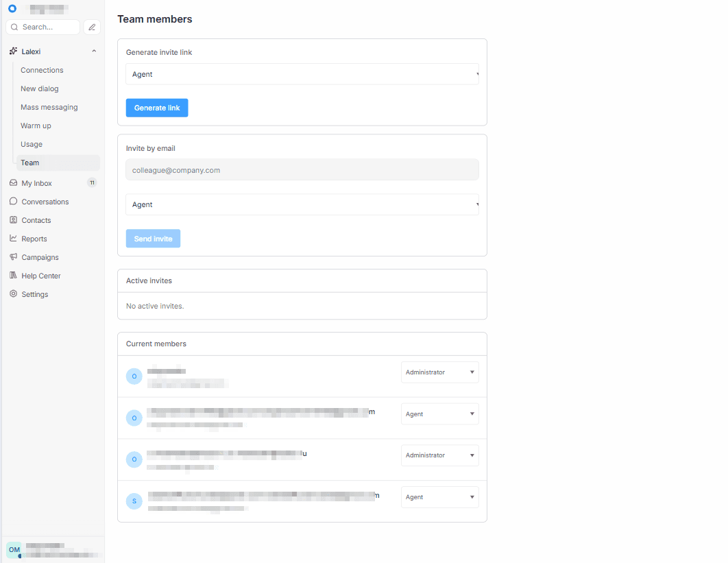Focus the colleague email input field
The width and height of the screenshot is (728, 563).
click(302, 170)
